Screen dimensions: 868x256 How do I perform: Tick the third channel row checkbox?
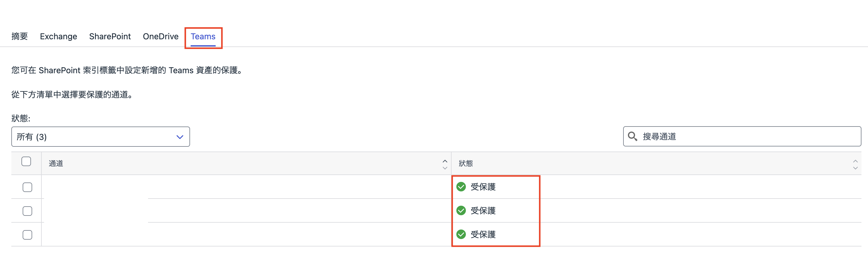point(27,235)
